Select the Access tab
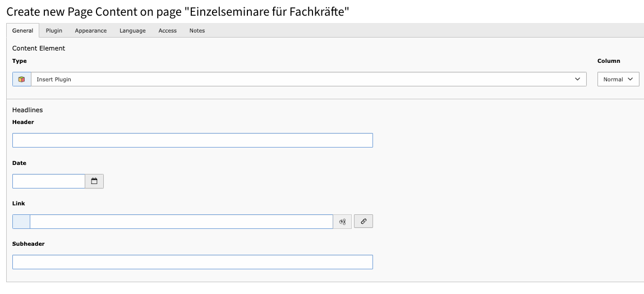 click(168, 31)
